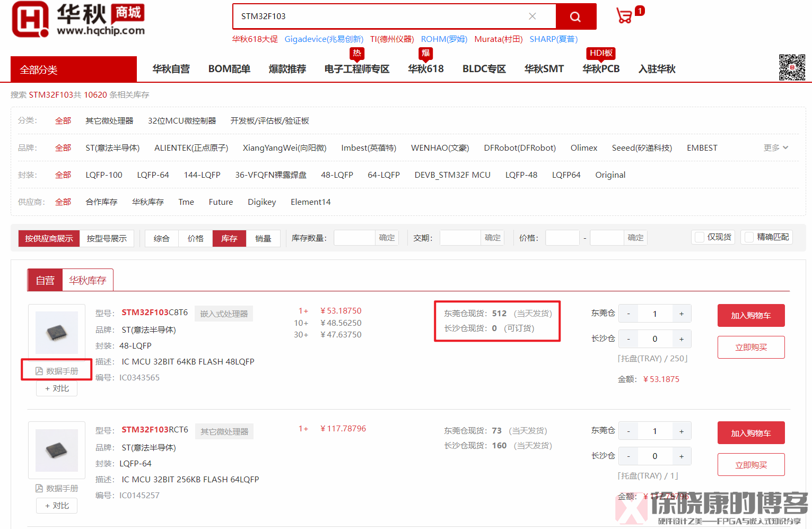Increase 东莞仓 quantity for STM32F103RCT6
Image resolution: width=812 pixels, height=529 pixels.
682,431
